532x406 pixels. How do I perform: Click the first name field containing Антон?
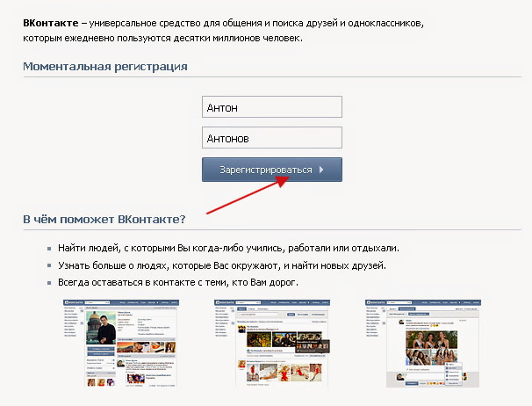[272, 107]
